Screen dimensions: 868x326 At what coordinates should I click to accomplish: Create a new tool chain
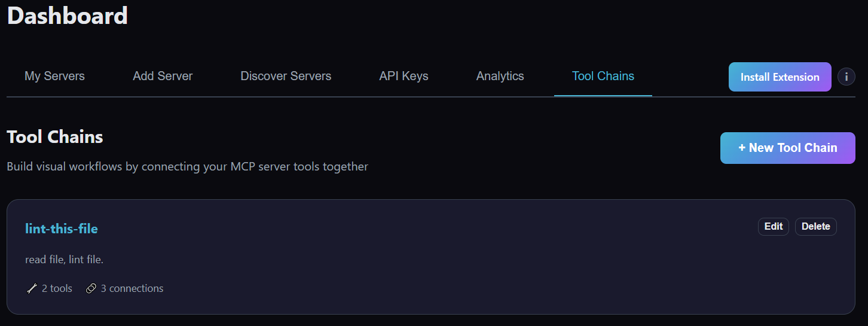788,148
